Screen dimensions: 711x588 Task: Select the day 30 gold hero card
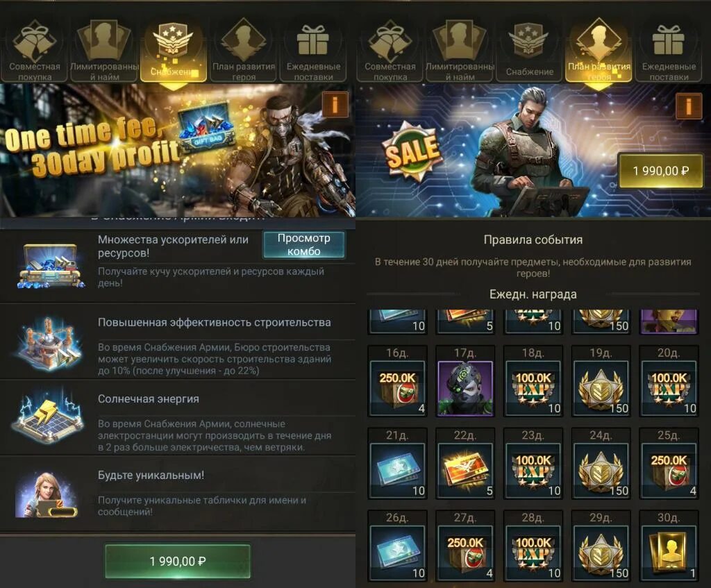[x=669, y=553]
